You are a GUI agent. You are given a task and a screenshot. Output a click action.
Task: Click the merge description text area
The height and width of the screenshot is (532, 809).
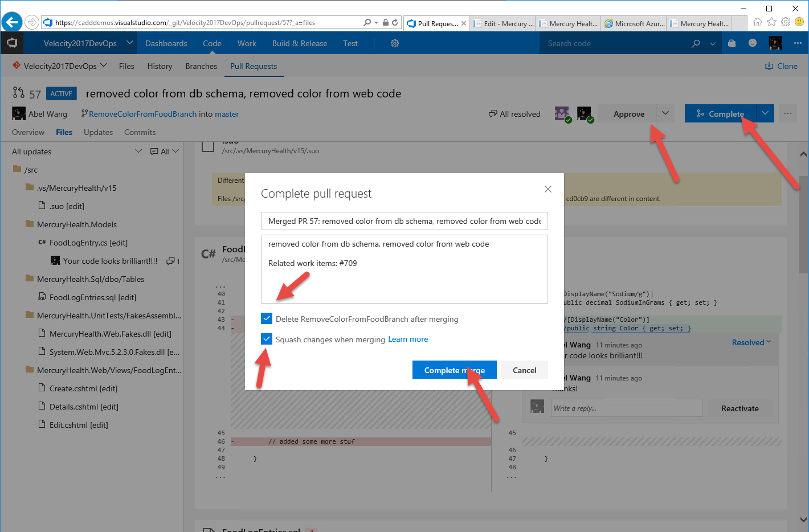click(x=404, y=269)
